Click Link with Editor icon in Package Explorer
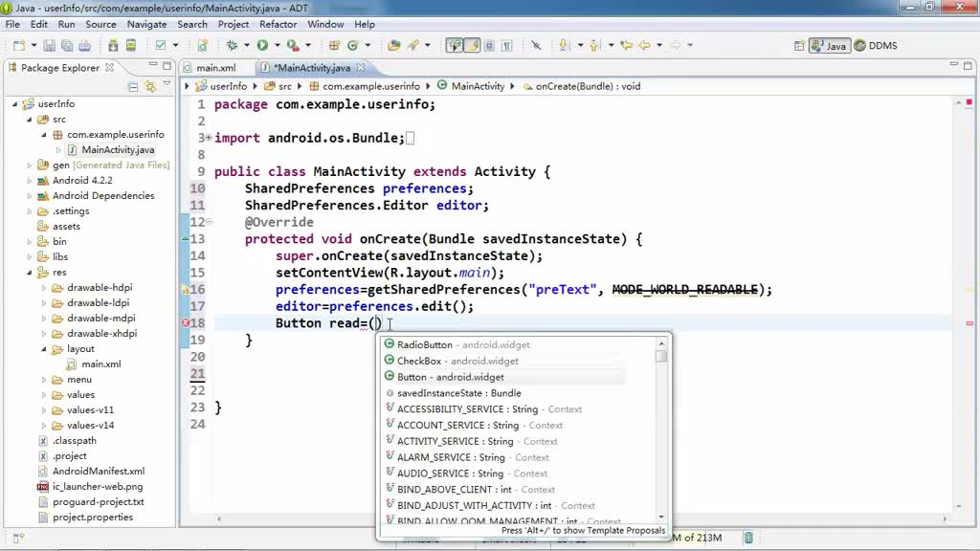Screen dimensions: 980x551 coord(150,87)
